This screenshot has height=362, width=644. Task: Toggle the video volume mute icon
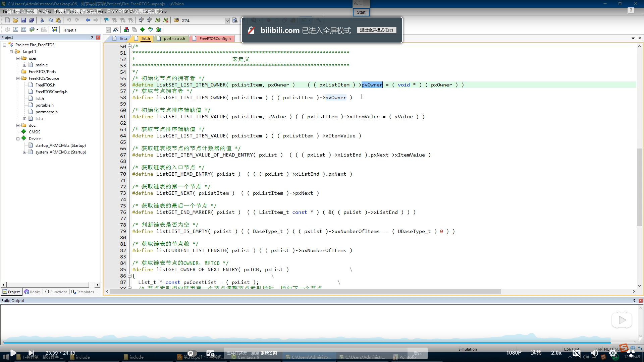pyautogui.click(x=595, y=353)
